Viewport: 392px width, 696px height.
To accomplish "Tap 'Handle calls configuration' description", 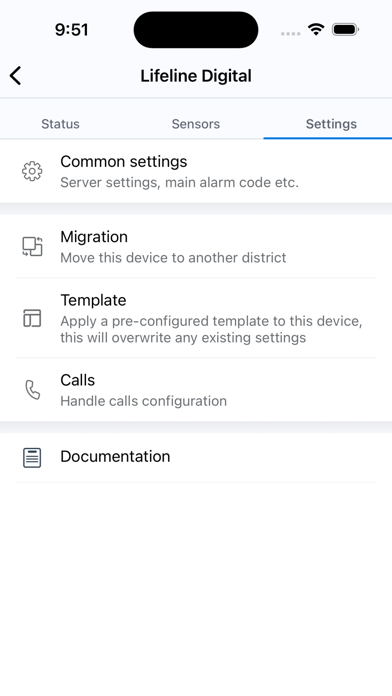I will pyautogui.click(x=143, y=401).
